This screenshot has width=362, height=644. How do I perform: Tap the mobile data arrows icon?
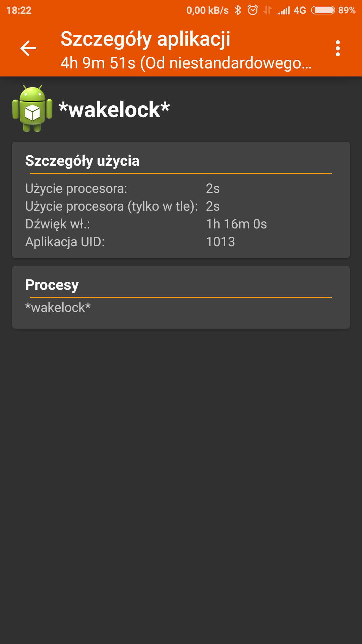pyautogui.click(x=267, y=10)
